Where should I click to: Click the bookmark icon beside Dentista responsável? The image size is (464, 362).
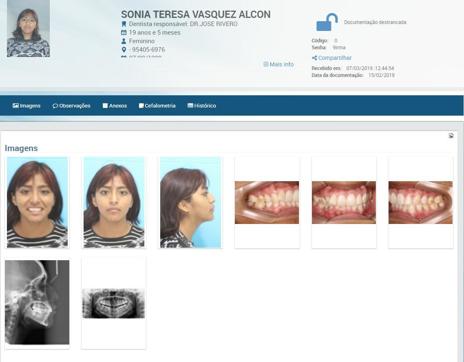pos(124,24)
